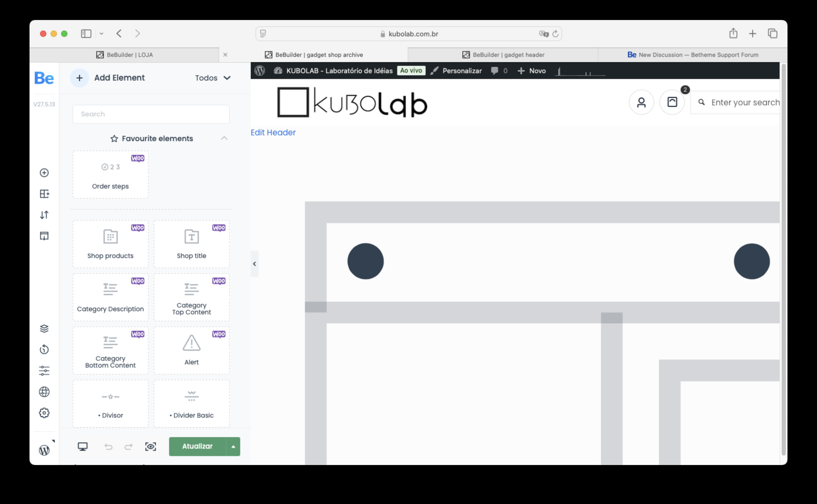Open the pre-built sections import icon

[x=44, y=236]
